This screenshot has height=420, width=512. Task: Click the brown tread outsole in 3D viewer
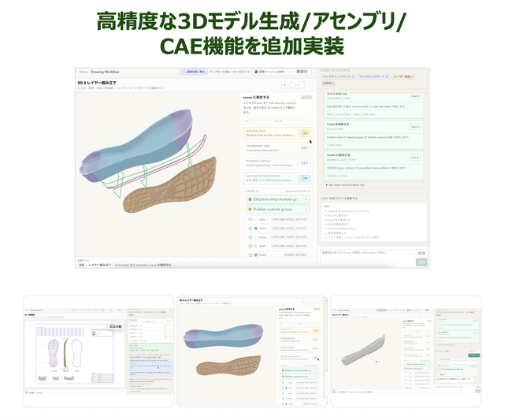[170, 186]
